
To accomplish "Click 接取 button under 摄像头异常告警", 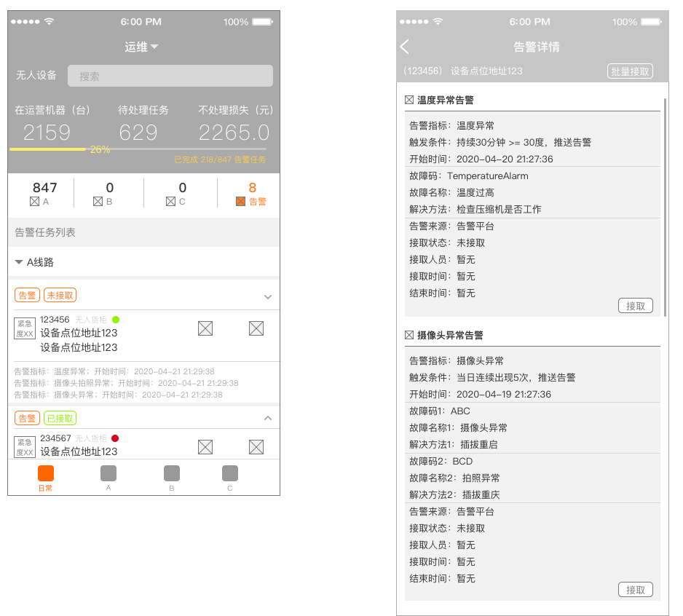I will (635, 590).
